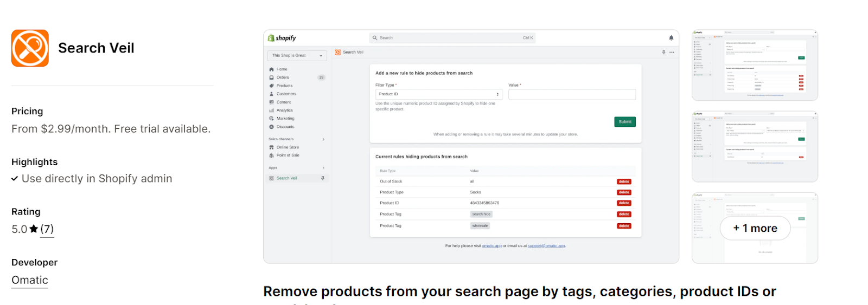Delete the wholesale Product Tag rule
Image resolution: width=868 pixels, height=305 pixels.
pyautogui.click(x=624, y=226)
